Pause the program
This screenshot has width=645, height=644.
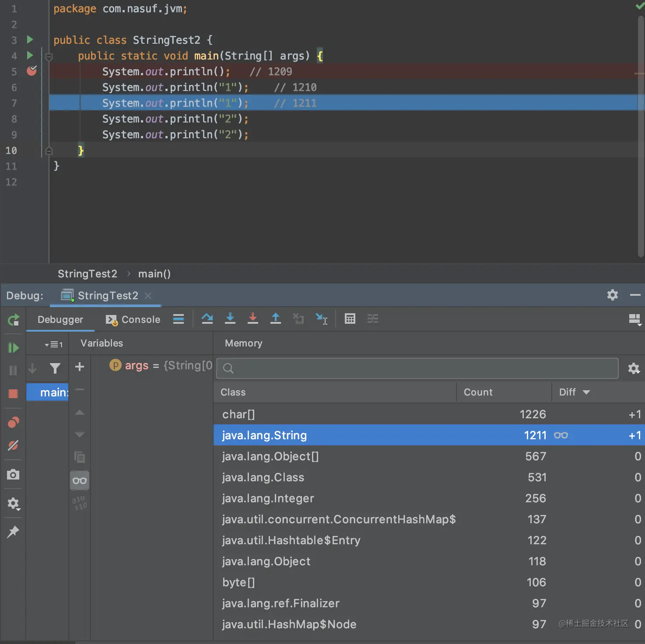point(13,370)
